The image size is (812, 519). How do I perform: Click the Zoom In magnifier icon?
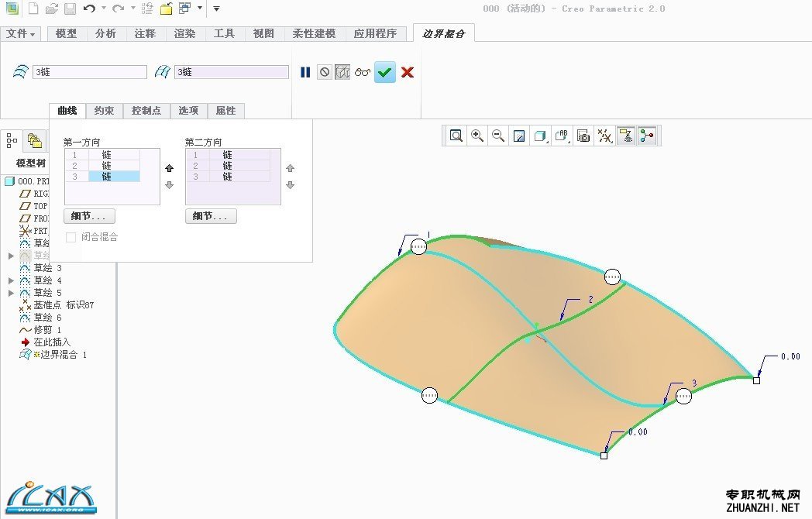pos(477,136)
